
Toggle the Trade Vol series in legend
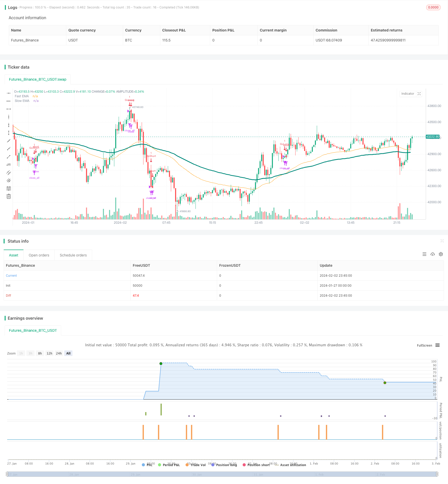196,465
